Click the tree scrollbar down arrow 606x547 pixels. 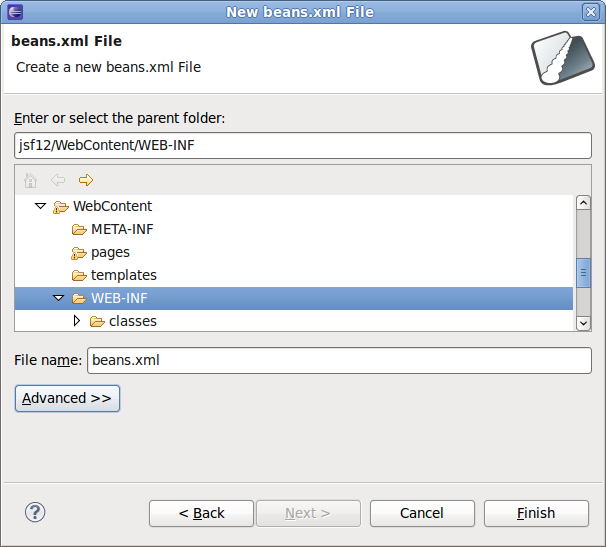583,323
